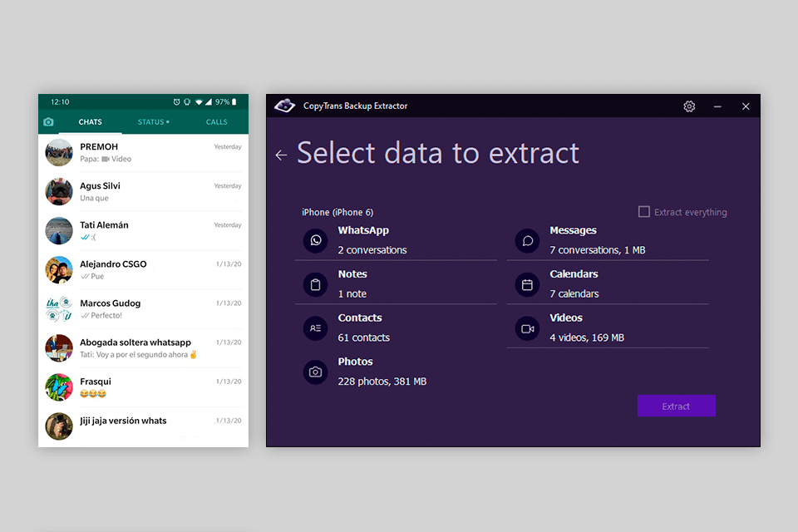Click the Messages speech bubble icon
798x532 pixels.
tap(527, 241)
